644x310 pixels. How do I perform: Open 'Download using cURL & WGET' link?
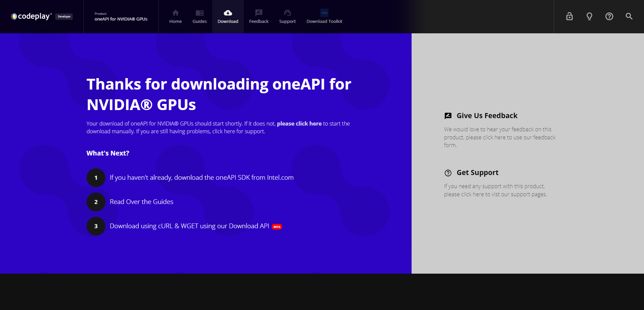point(189,226)
